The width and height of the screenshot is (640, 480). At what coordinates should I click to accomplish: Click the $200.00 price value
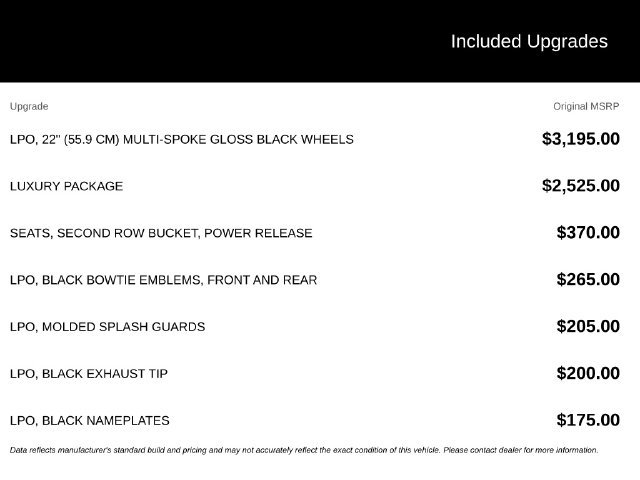[x=588, y=373]
